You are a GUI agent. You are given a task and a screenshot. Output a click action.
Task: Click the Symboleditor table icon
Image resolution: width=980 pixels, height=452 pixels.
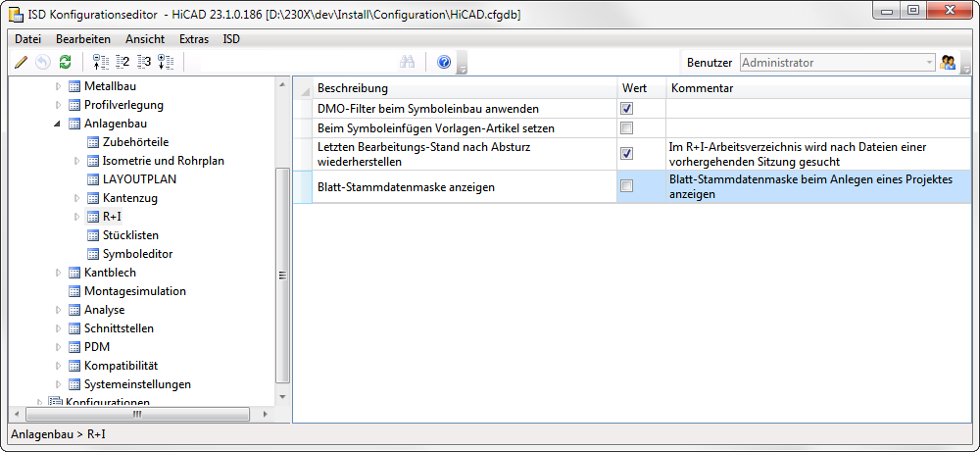point(93,254)
